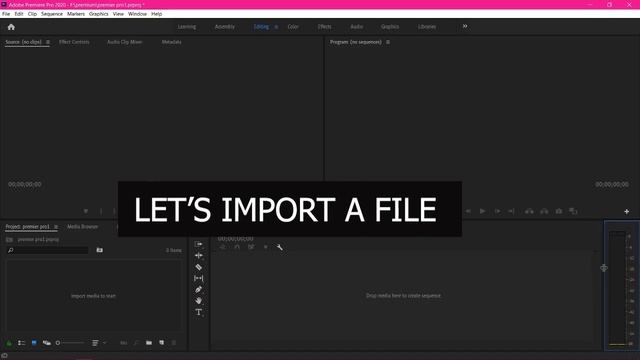Open the Program monitor Button Editor plus
This screenshot has width=640, height=360.
click(627, 211)
